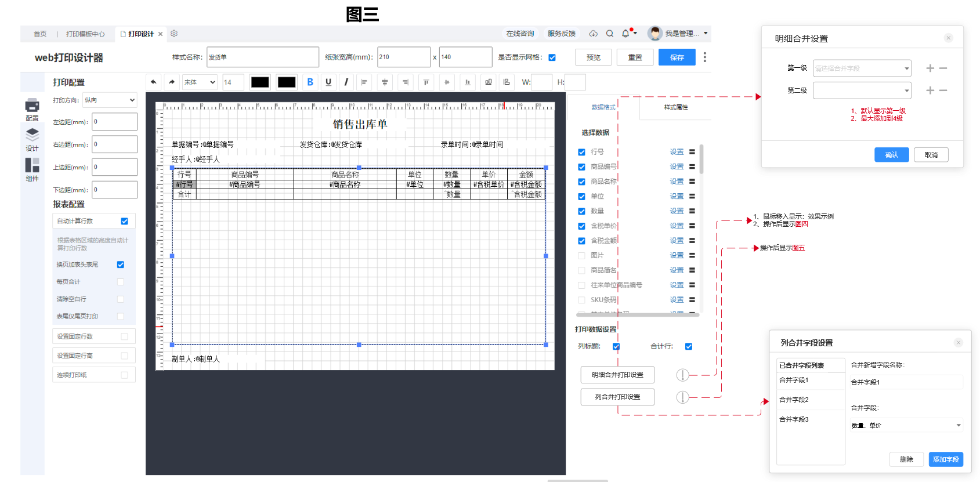Click 明细合并打印设置 button
Image resolution: width=980 pixels, height=482 pixels.
[617, 375]
